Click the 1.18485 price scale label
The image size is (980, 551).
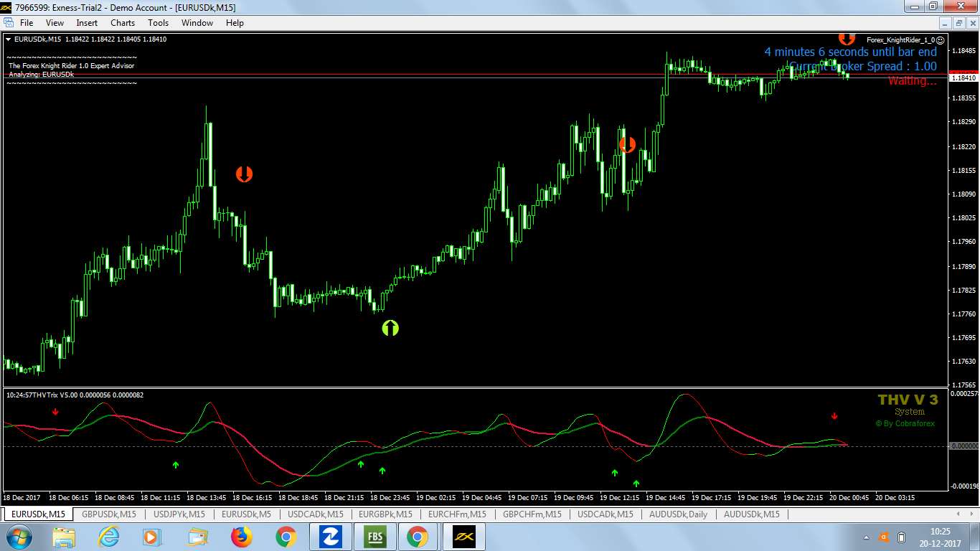963,51
